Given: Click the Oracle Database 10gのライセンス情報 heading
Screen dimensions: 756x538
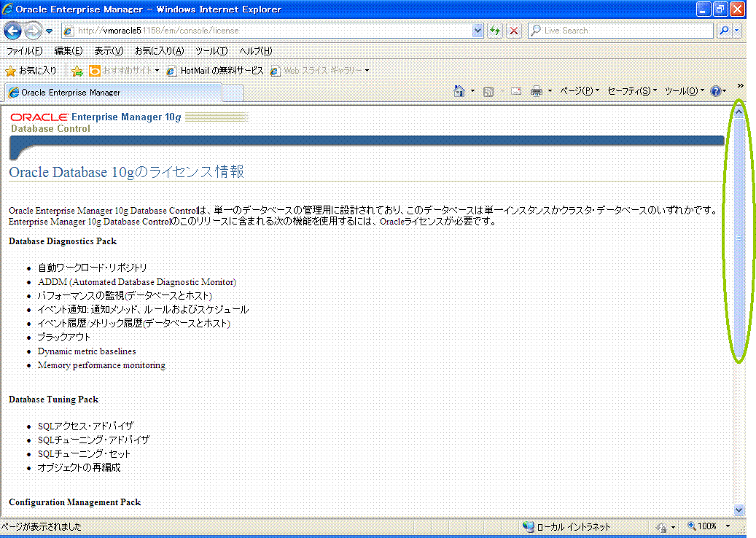Looking at the screenshot, I should click(x=126, y=172).
